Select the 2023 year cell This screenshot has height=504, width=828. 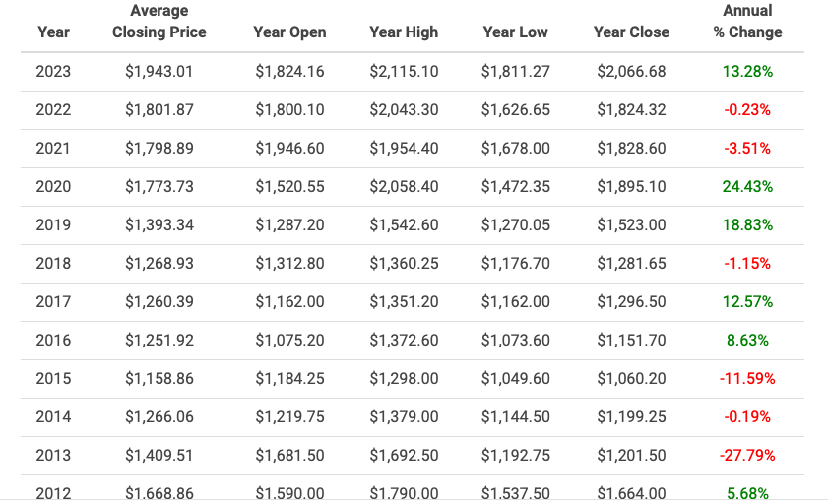point(53,71)
